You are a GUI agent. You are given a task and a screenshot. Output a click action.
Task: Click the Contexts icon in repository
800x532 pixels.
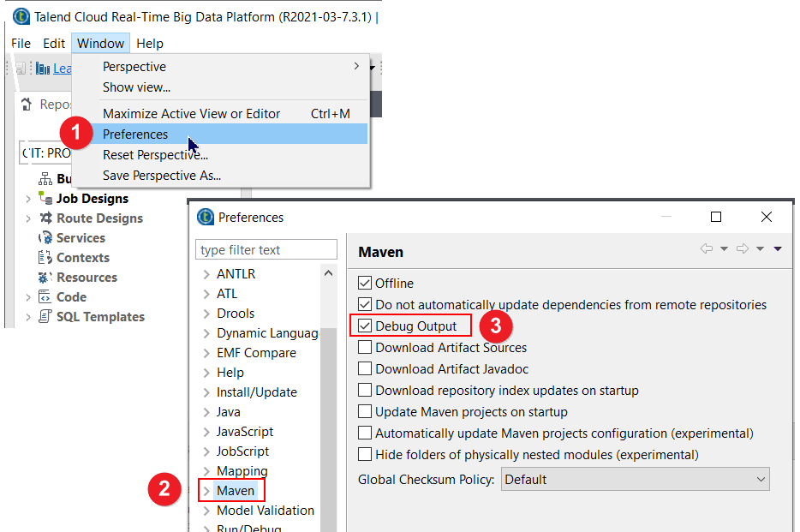click(x=45, y=258)
